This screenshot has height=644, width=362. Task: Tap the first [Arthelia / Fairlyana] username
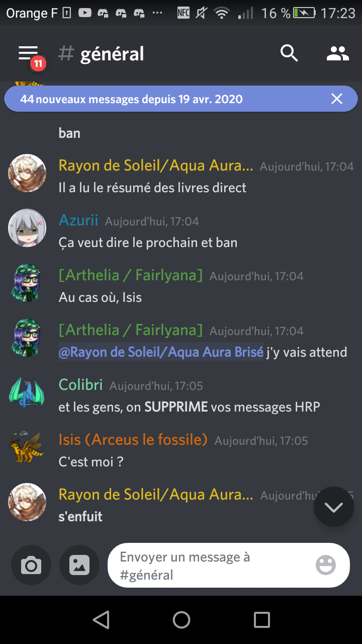click(131, 275)
